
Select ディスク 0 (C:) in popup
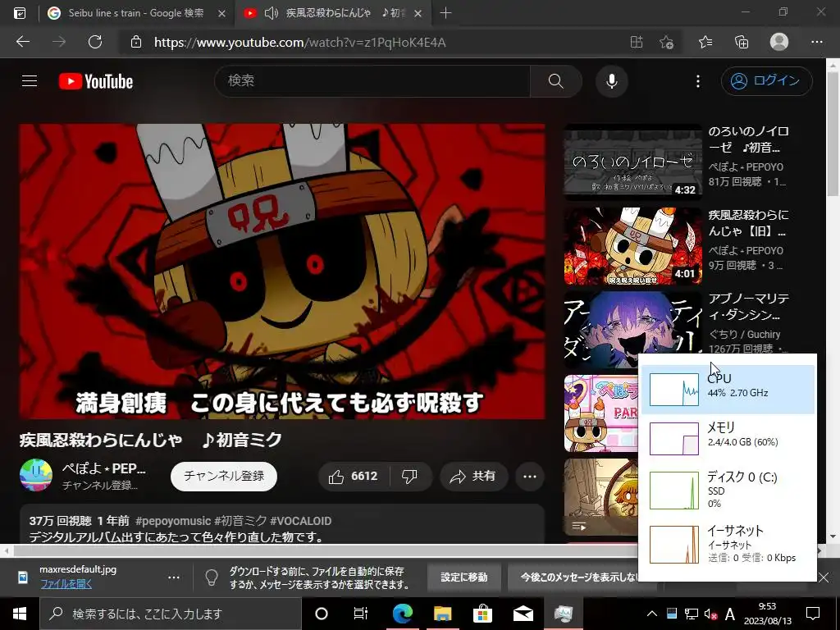(728, 490)
